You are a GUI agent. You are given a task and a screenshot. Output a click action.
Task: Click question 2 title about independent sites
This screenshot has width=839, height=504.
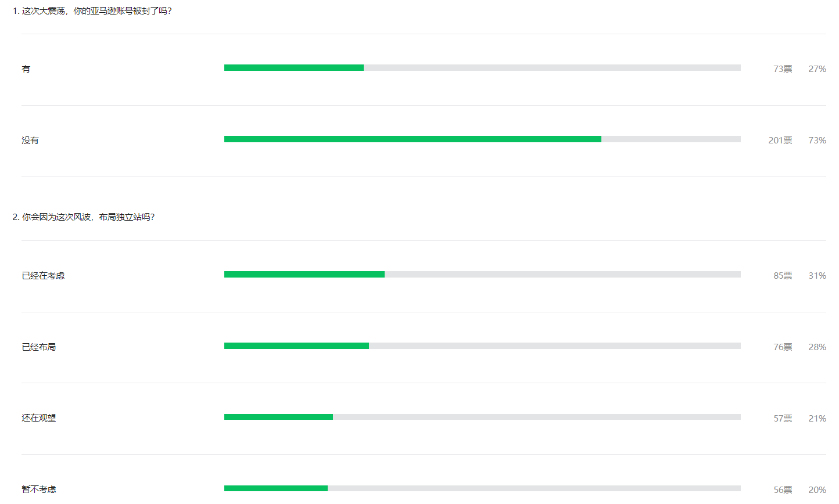pos(84,217)
